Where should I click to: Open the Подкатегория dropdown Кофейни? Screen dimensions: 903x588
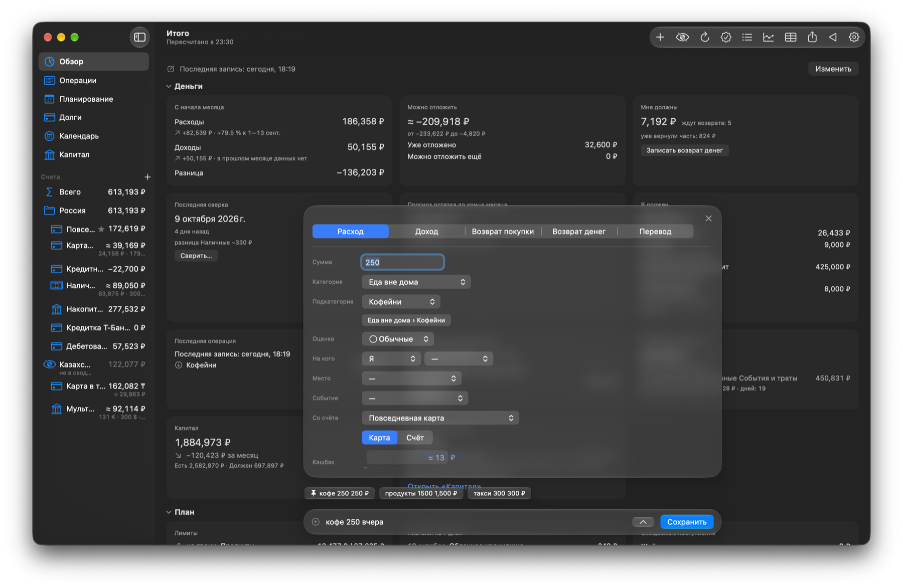(x=401, y=302)
